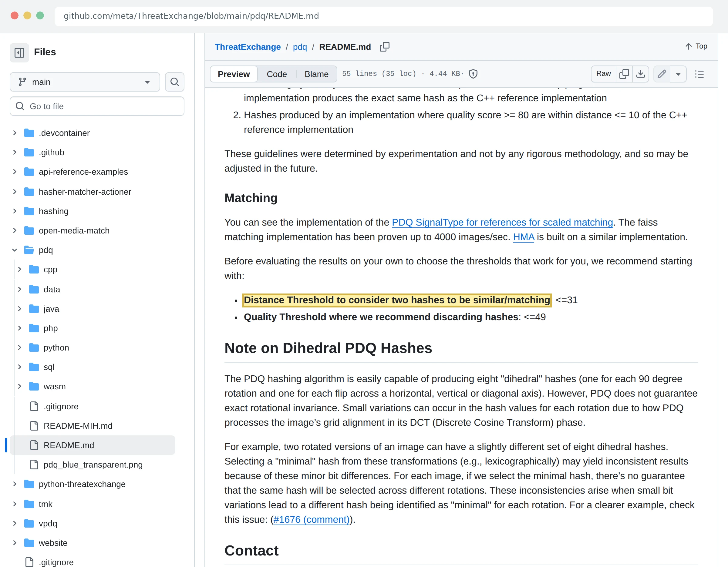Open the .gitignore file inside pdq
Screen dimensions: 728x567
point(61,406)
